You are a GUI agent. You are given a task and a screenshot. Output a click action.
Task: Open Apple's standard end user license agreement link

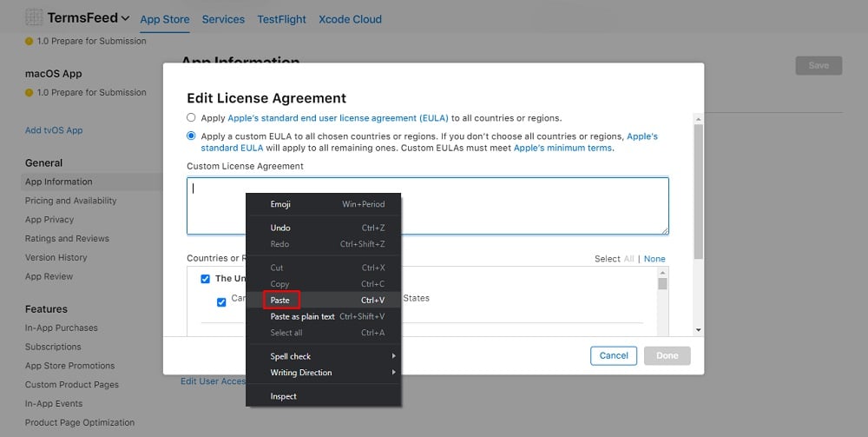click(339, 118)
